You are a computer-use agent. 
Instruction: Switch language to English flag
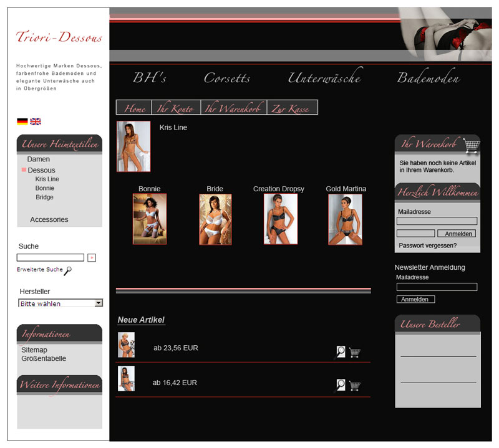(x=36, y=122)
